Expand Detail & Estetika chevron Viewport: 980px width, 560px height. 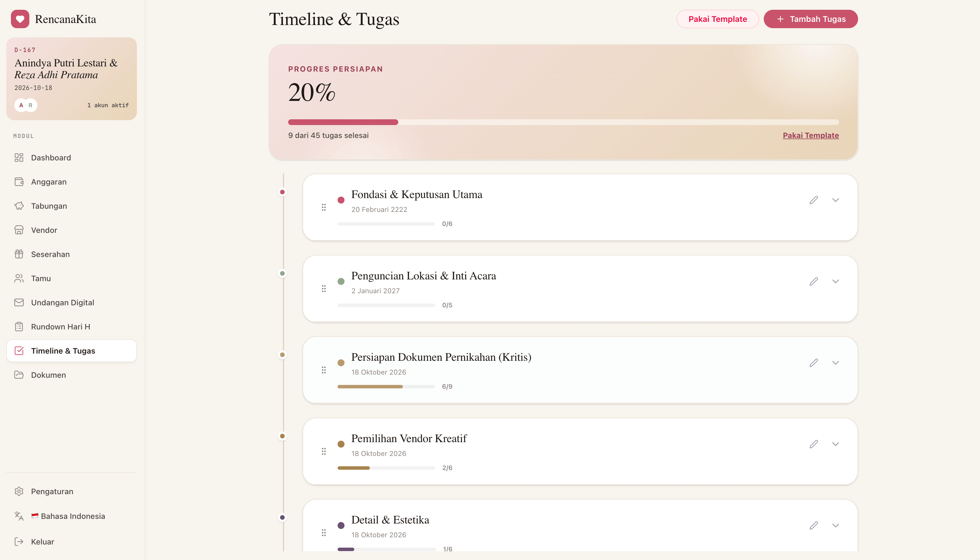click(x=835, y=526)
